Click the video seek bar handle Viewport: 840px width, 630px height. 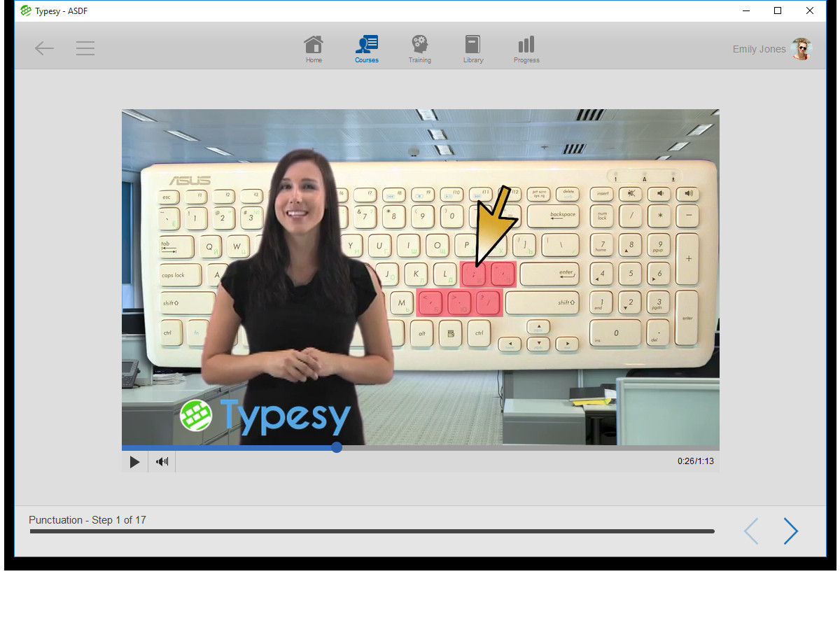click(x=337, y=447)
